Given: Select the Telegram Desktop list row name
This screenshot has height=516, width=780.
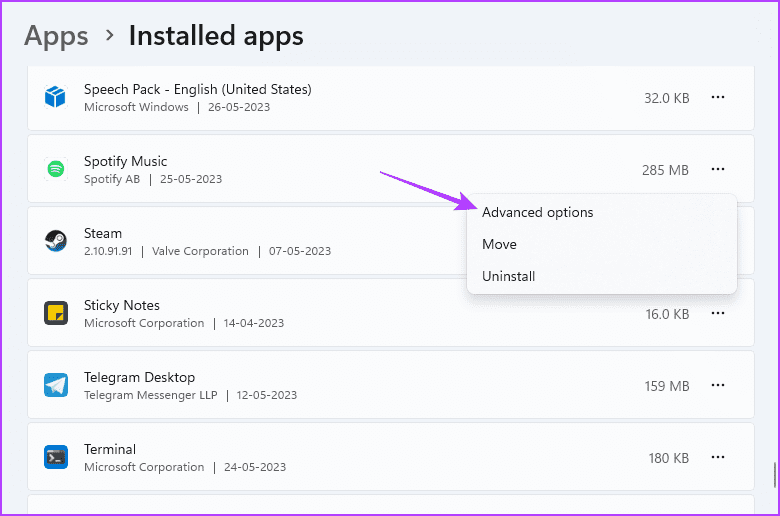Looking at the screenshot, I should pyautogui.click(x=139, y=377).
